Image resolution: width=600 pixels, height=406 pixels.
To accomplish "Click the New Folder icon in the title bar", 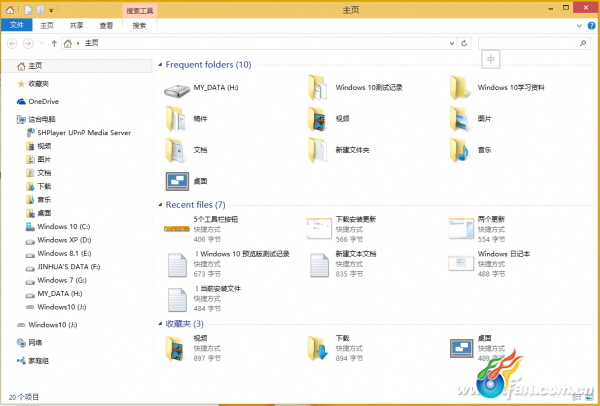I will click(41, 10).
